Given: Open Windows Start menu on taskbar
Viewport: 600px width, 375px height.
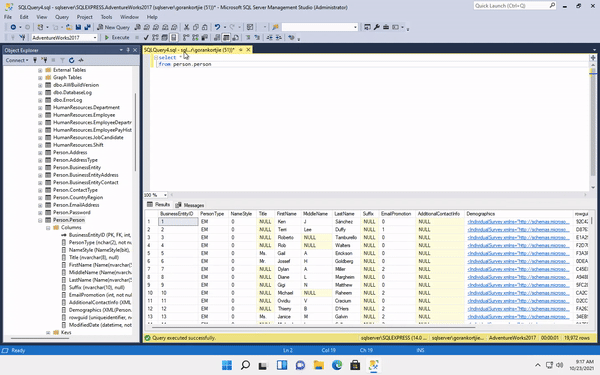Looking at the screenshot, I should (227, 365).
